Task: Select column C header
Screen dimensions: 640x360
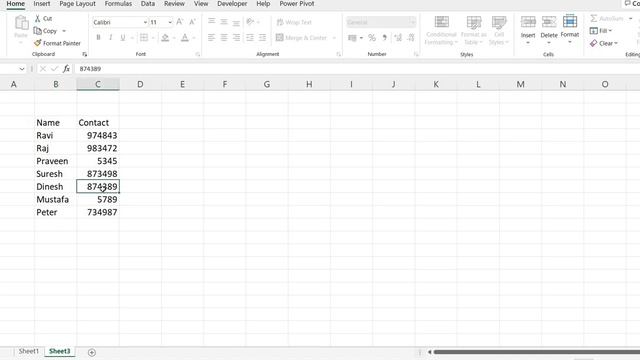Action: (98, 84)
